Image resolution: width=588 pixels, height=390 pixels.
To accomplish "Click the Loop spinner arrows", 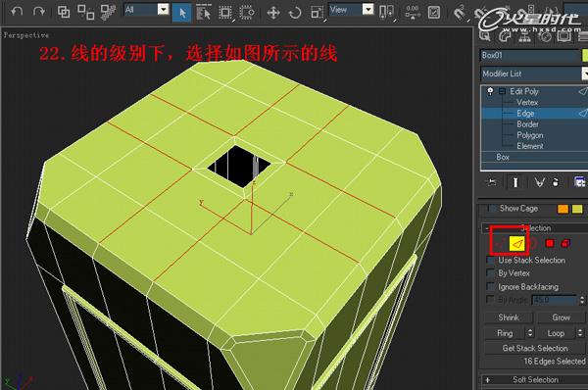I will [x=580, y=333].
